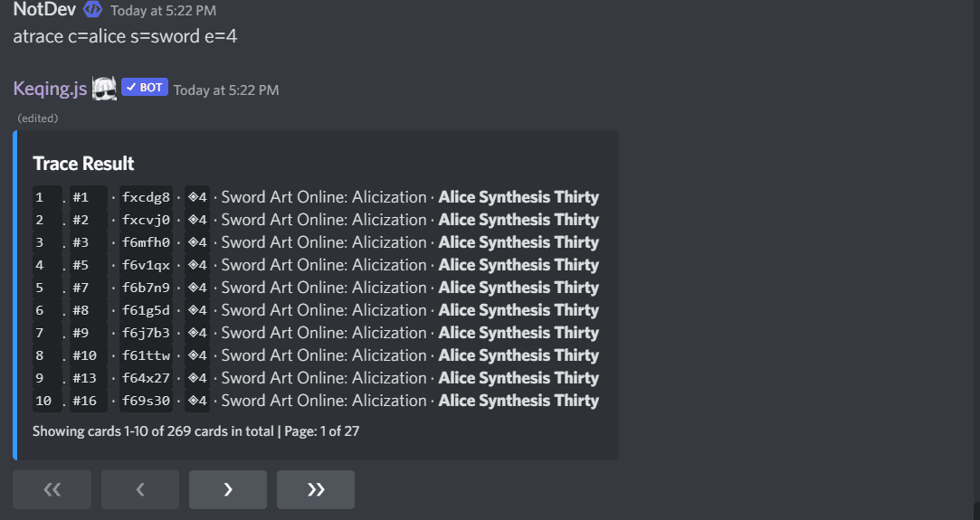Open Keqing.js bot avatar
The image size is (980, 520).
tap(104, 88)
